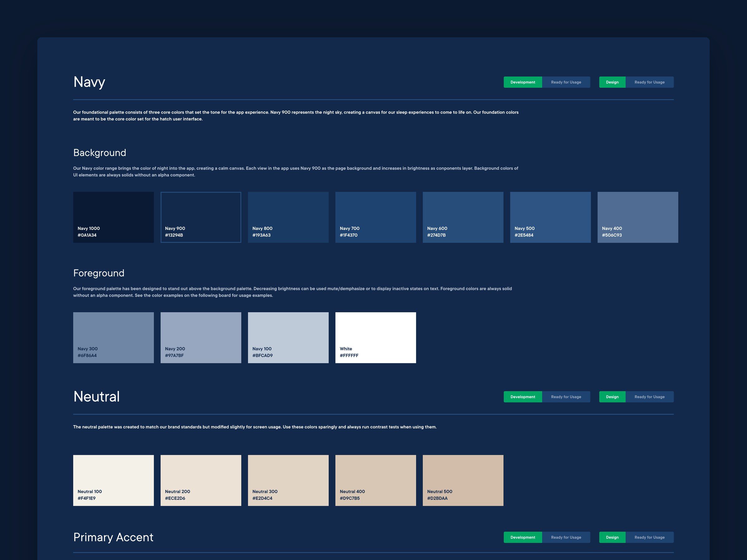Click the Primary Accent section heading

pos(113,537)
